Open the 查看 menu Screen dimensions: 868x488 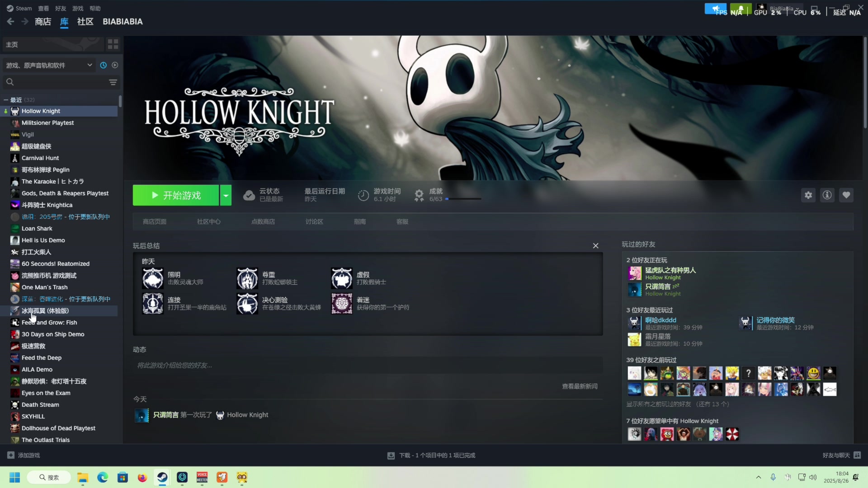click(x=43, y=8)
